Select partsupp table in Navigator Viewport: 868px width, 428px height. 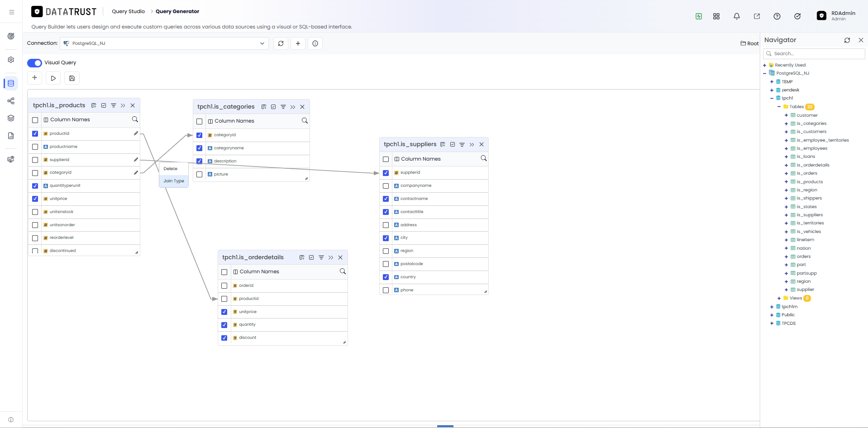point(807,273)
